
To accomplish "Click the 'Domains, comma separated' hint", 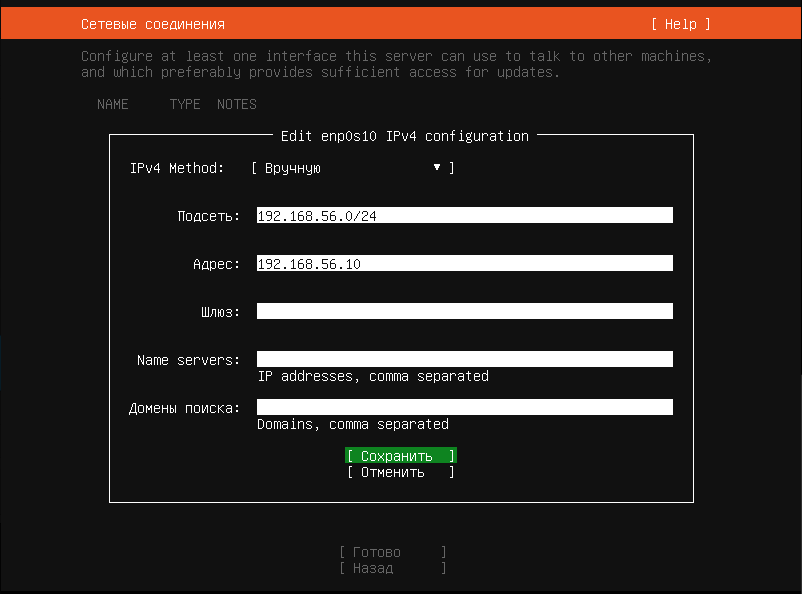I will coord(353,424).
